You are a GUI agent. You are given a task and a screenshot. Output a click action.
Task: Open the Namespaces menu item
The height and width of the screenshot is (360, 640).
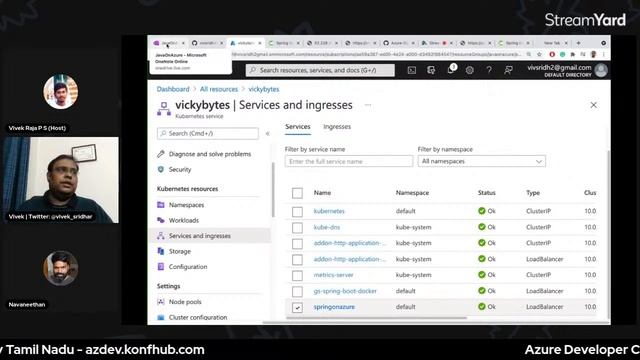pyautogui.click(x=186, y=204)
